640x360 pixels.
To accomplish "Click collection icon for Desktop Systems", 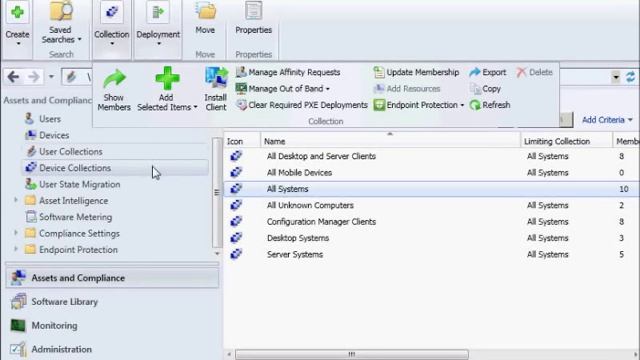I will [236, 238].
